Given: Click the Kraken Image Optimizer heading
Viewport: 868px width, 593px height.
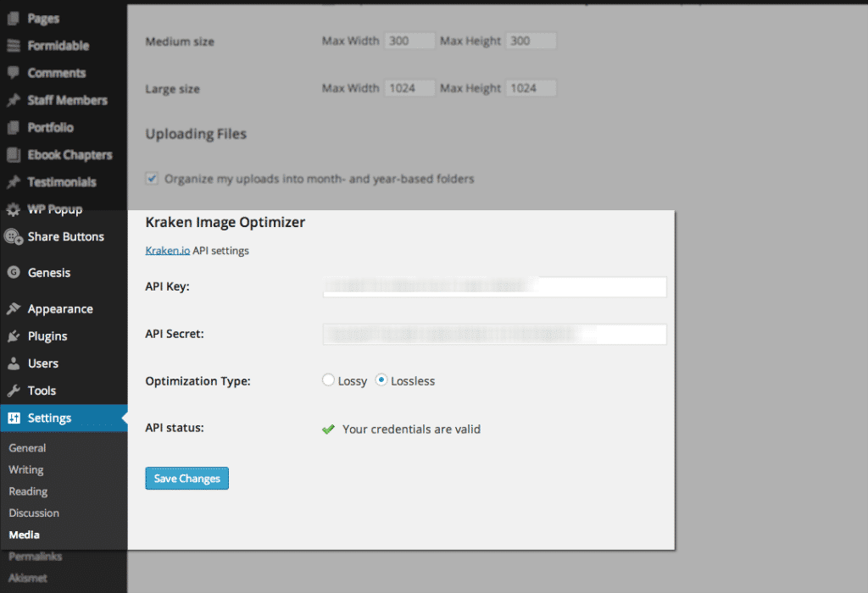Looking at the screenshot, I should coord(225,222).
